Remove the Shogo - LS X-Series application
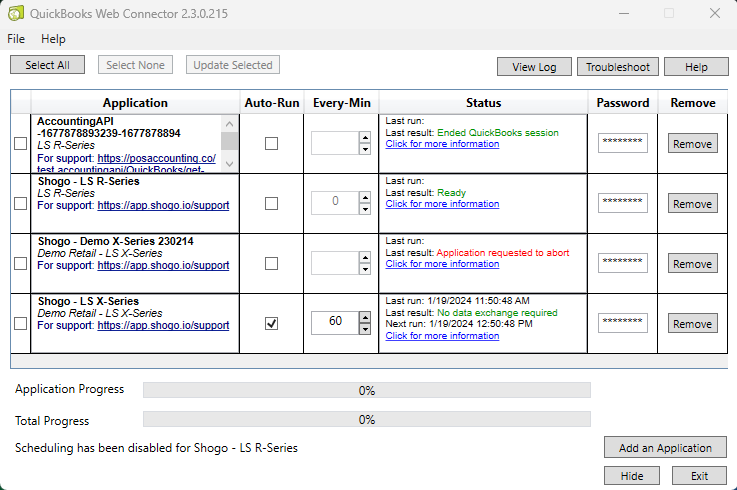737x490 pixels. [692, 324]
